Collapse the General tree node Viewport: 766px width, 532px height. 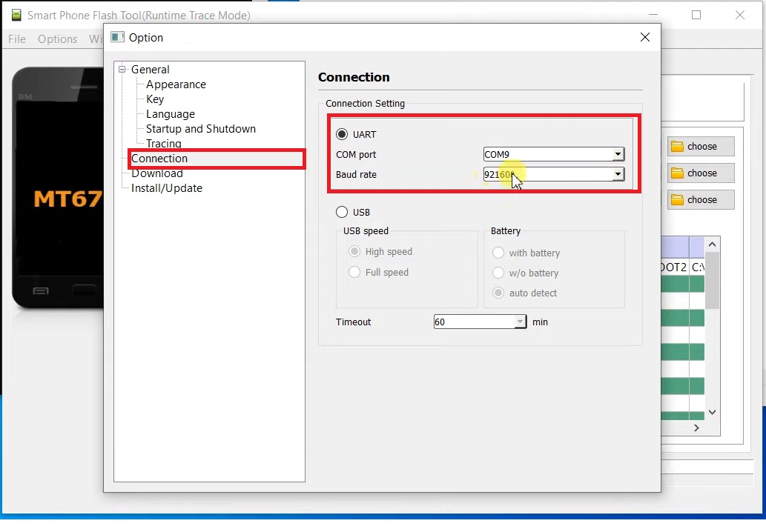point(122,70)
